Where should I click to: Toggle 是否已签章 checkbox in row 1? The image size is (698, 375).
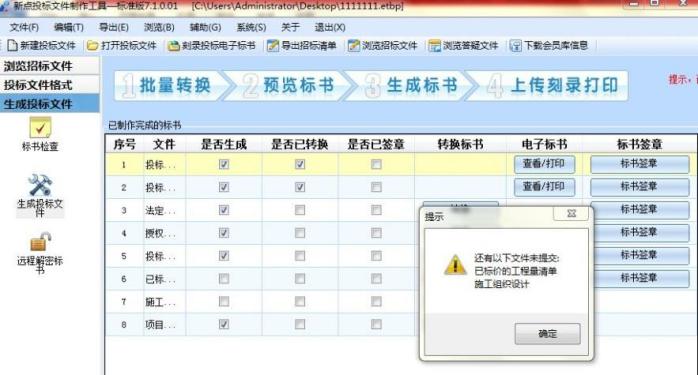tap(376, 164)
